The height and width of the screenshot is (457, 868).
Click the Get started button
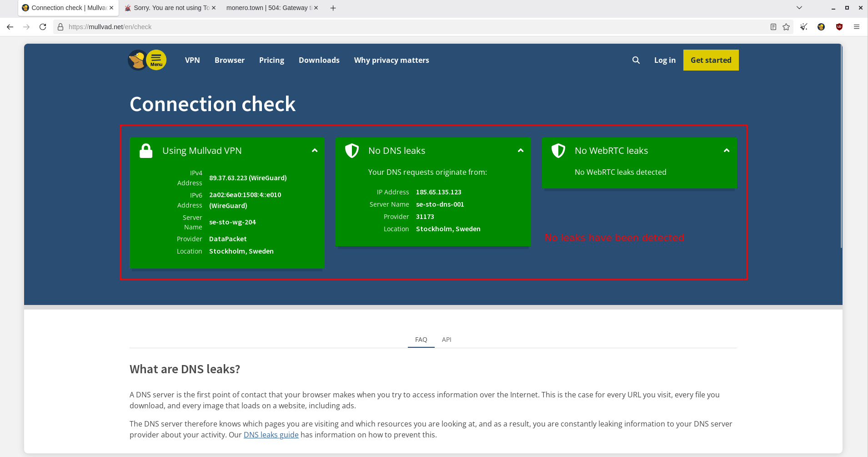(x=711, y=60)
